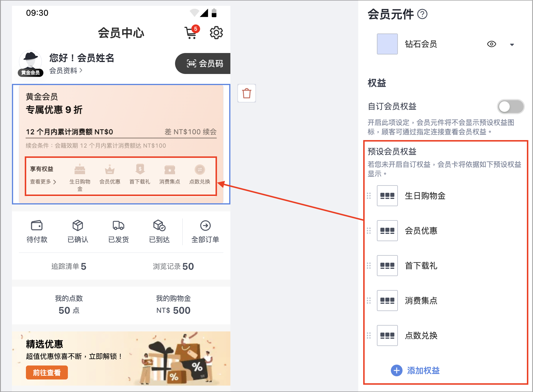Screen dimensions: 533x392
Task: Expand the 钻石会员 dropdown arrow
Action: (x=512, y=45)
